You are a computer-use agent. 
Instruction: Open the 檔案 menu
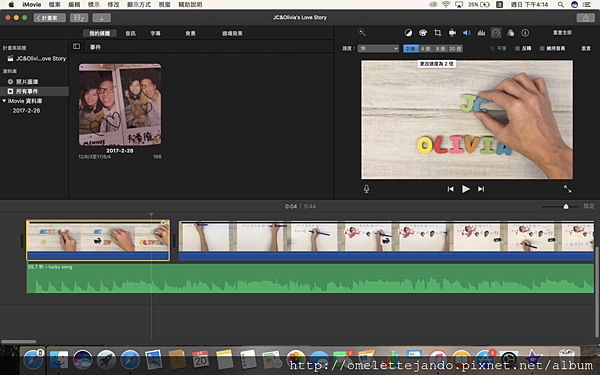coord(54,5)
